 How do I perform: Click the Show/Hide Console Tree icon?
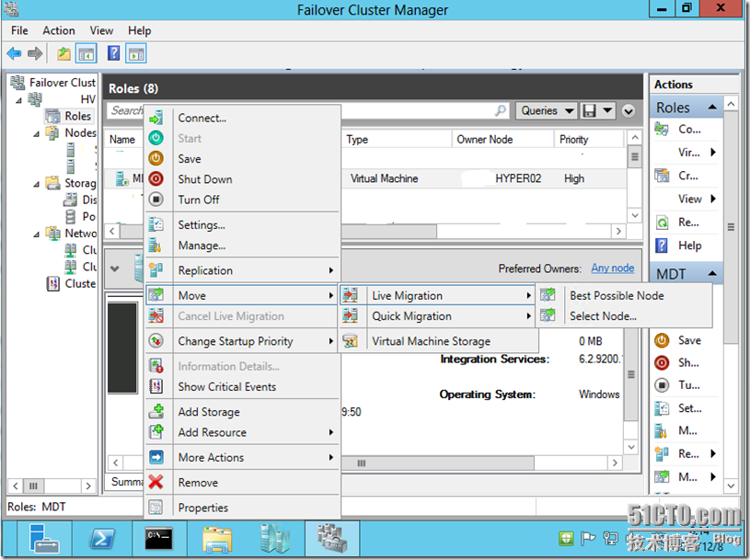[x=87, y=53]
